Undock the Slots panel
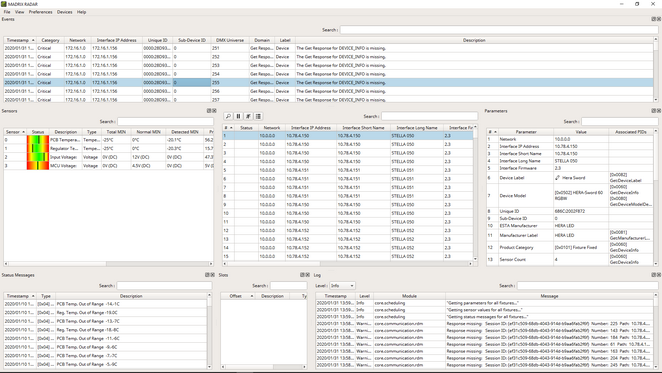662x373 pixels. pyautogui.click(x=302, y=275)
